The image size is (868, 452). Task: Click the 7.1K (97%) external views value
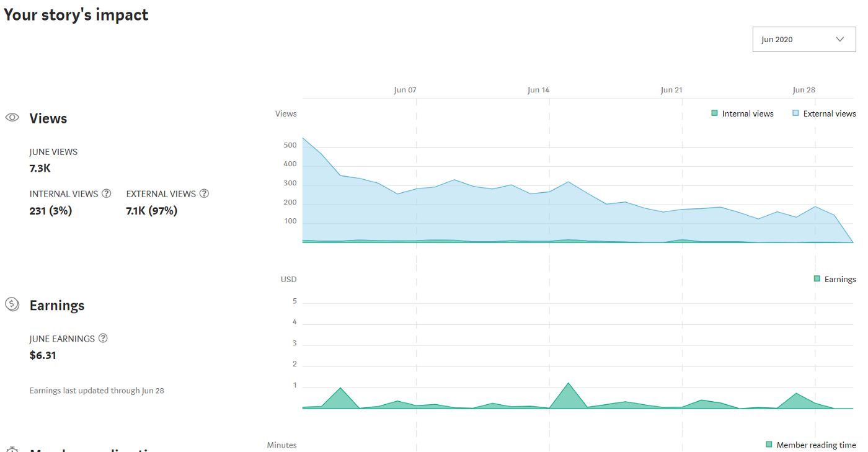(152, 211)
